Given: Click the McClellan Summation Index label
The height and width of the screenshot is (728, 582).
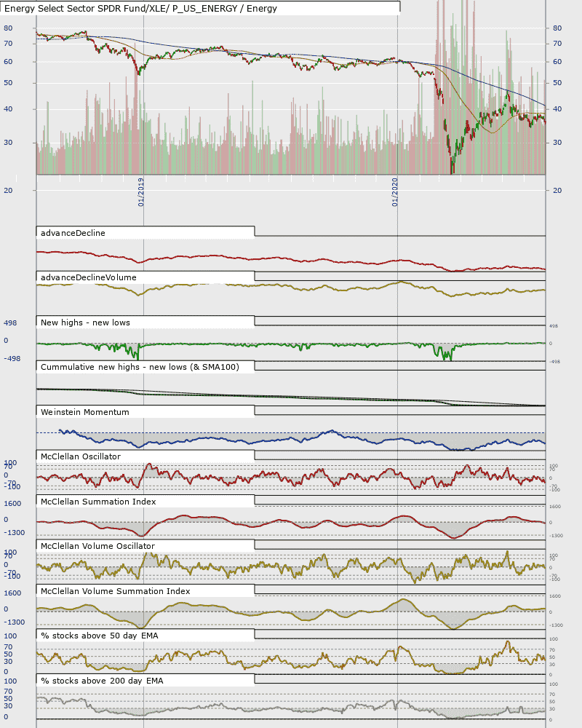Looking at the screenshot, I should [98, 502].
